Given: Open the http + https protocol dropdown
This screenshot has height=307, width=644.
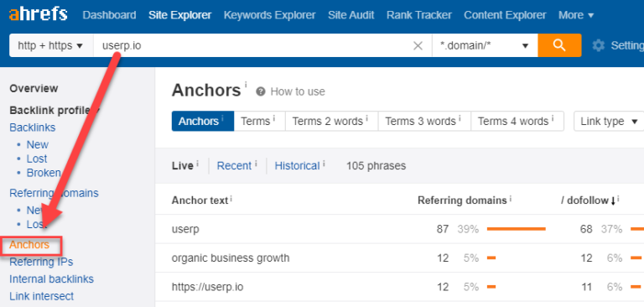Looking at the screenshot, I should [51, 45].
